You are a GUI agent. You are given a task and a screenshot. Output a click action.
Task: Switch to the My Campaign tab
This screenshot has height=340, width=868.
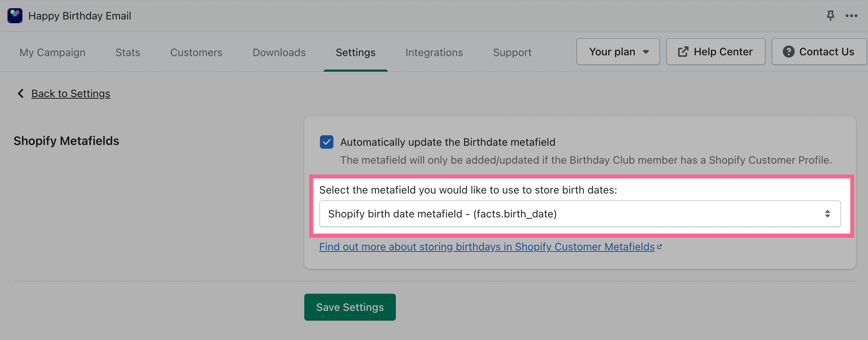pyautogui.click(x=52, y=52)
